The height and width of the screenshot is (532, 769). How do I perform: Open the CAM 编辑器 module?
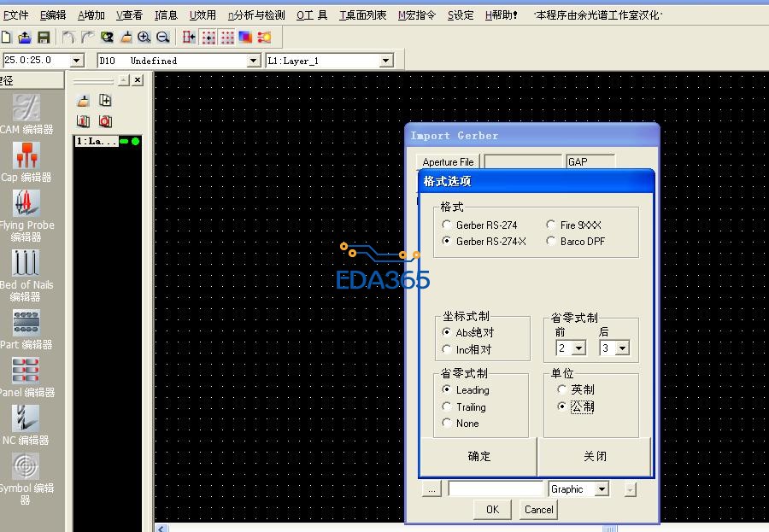26,114
